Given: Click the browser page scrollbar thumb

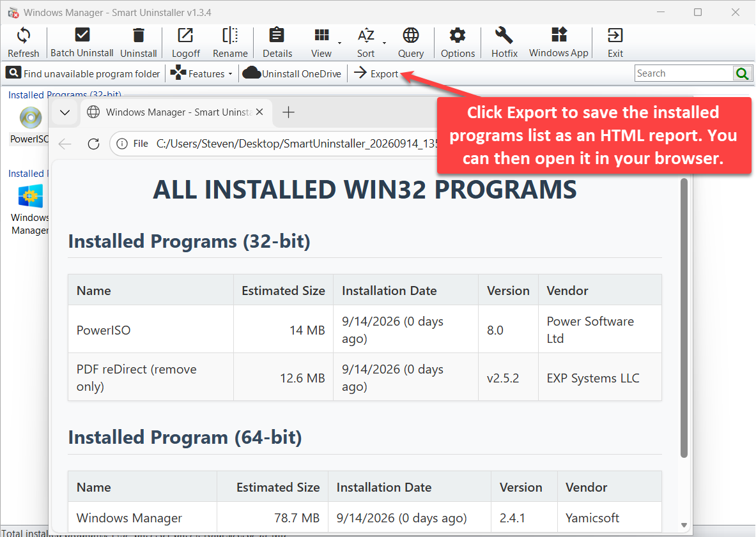Looking at the screenshot, I should (x=684, y=318).
